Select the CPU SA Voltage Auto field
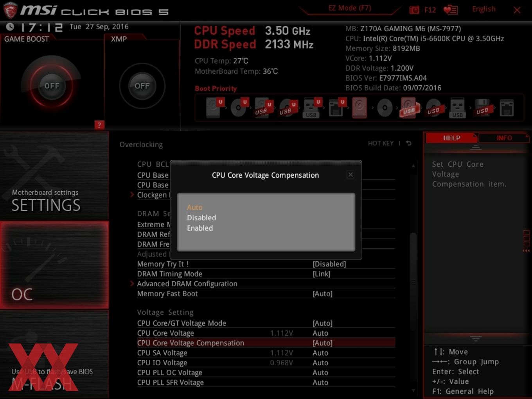 point(320,352)
